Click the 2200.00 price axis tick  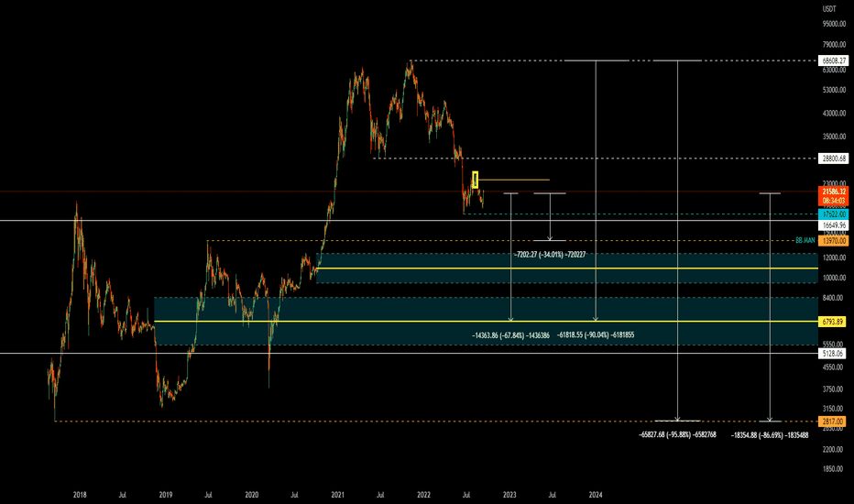pos(834,449)
